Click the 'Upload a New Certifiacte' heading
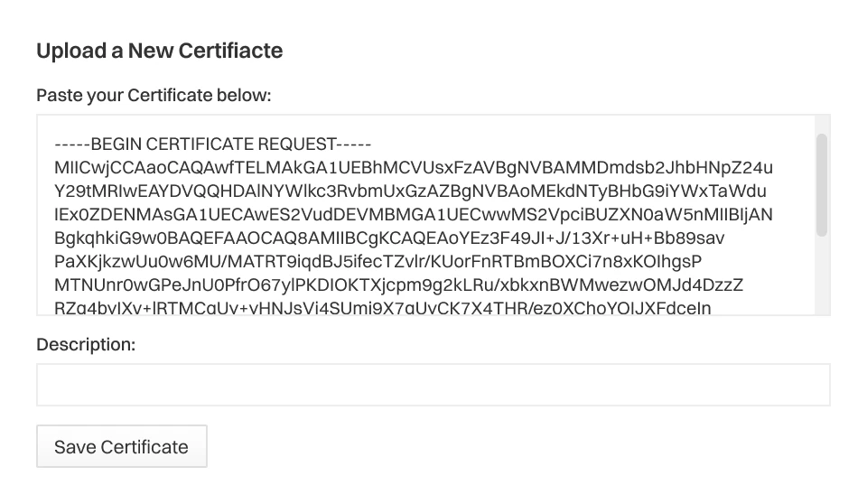Image resolution: width=867 pixels, height=504 pixels. click(x=159, y=51)
